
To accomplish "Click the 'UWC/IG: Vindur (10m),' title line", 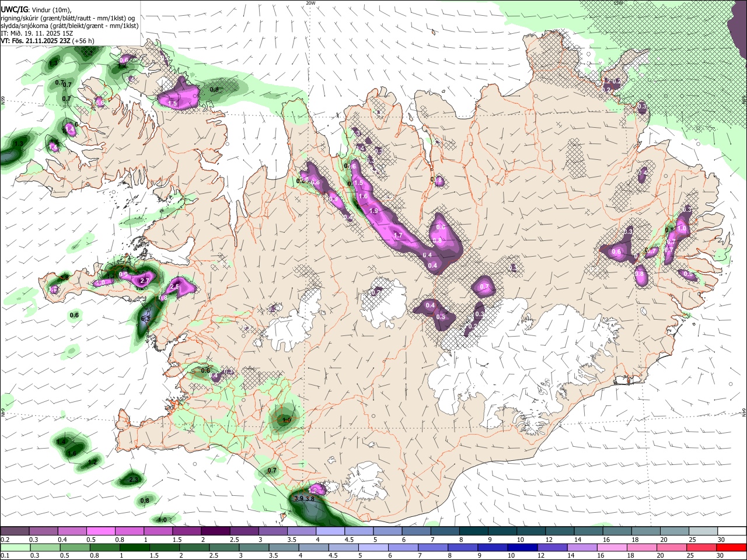I will point(36,10).
